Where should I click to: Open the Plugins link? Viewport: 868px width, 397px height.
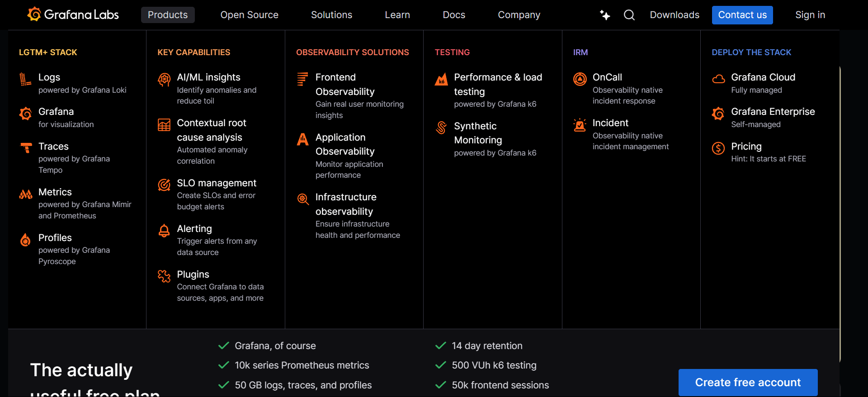(193, 274)
